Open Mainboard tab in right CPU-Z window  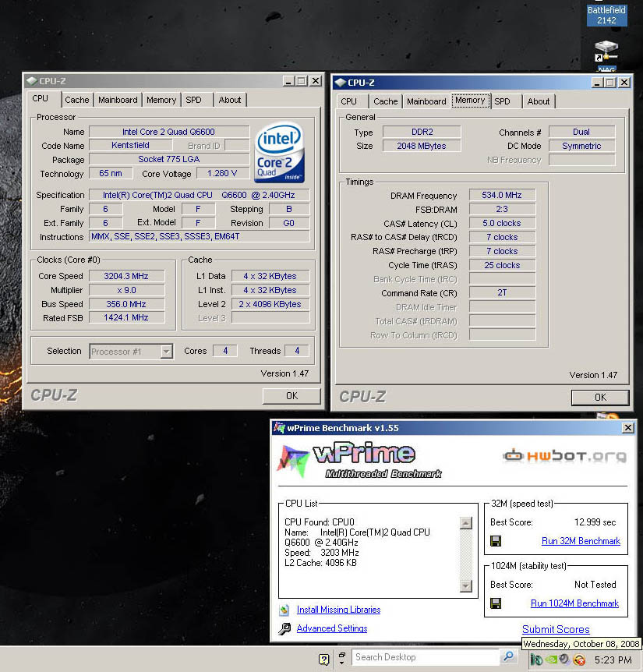(x=426, y=101)
